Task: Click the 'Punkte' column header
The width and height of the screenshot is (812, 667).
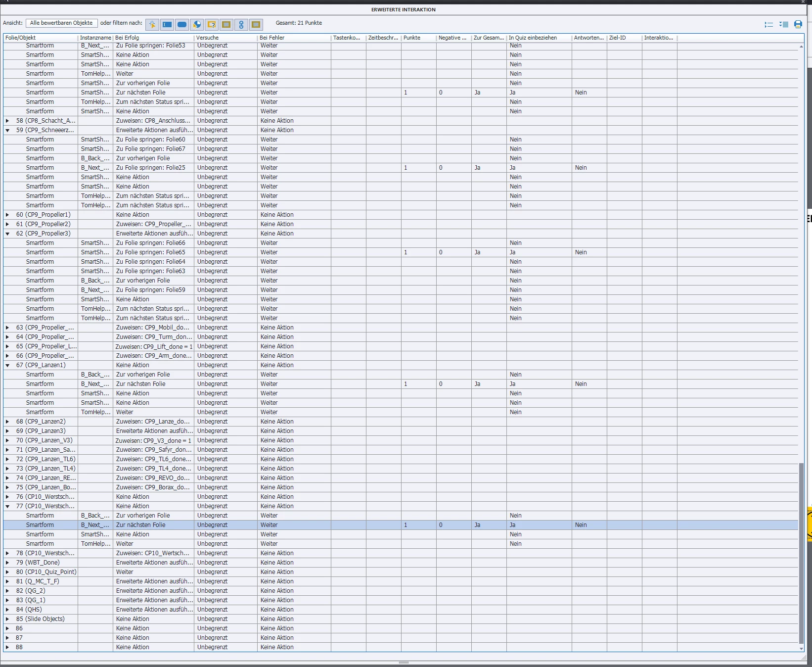Action: point(418,38)
